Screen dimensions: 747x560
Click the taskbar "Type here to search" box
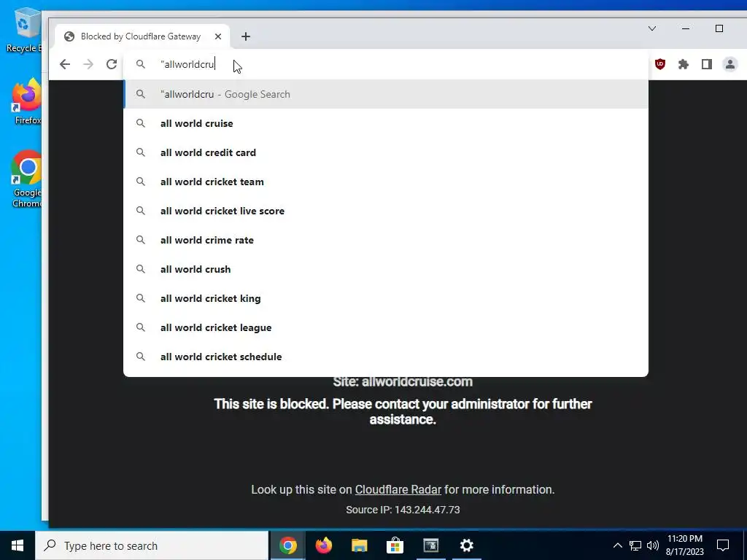152,545
